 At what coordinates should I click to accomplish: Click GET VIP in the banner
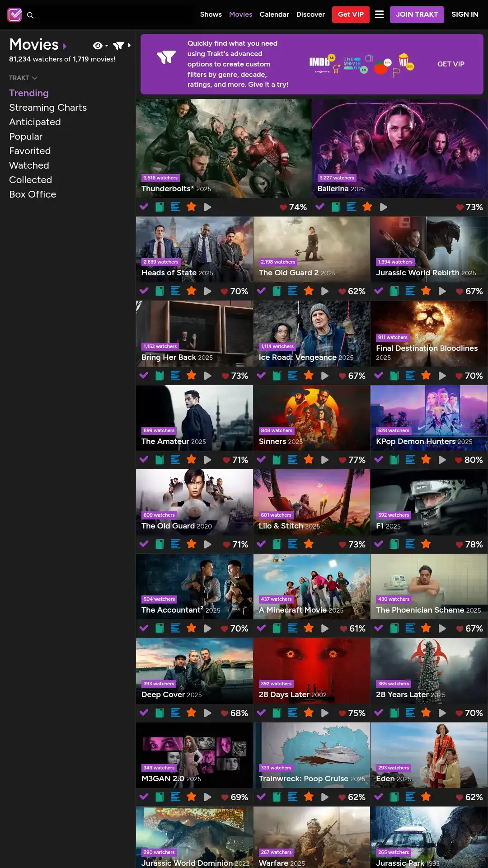(x=451, y=64)
